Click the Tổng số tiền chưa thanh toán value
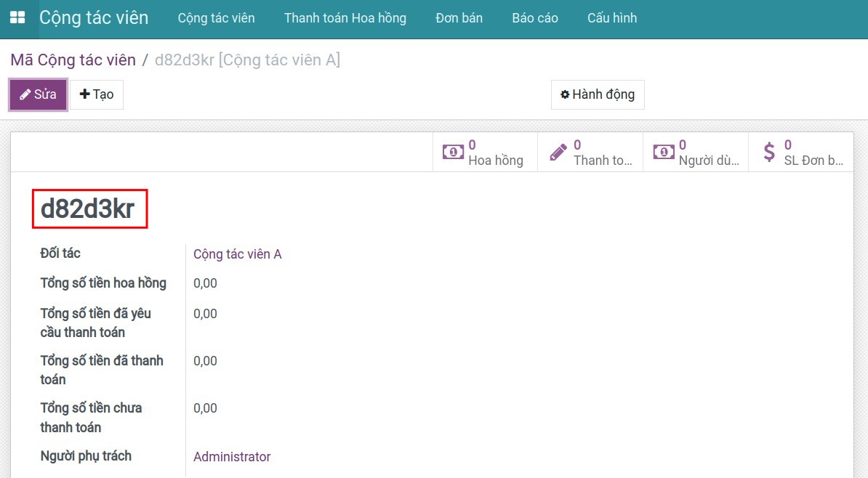 click(x=205, y=408)
